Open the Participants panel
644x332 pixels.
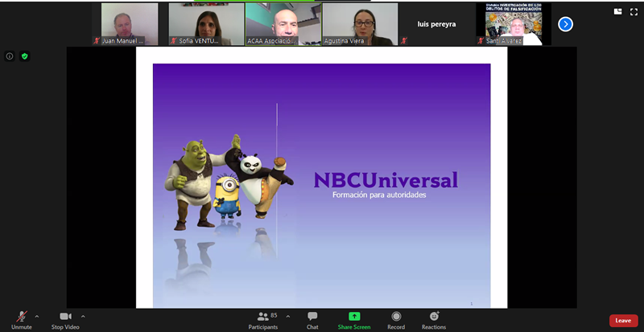point(263,320)
